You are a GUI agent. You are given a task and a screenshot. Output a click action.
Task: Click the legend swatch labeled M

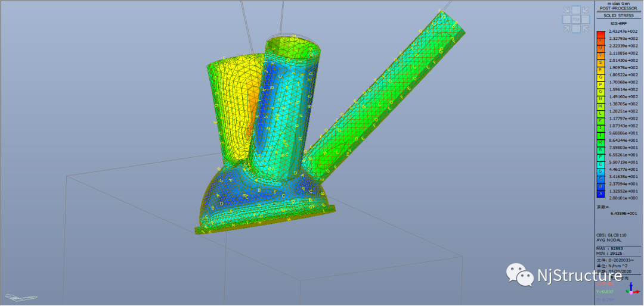(x=600, y=106)
